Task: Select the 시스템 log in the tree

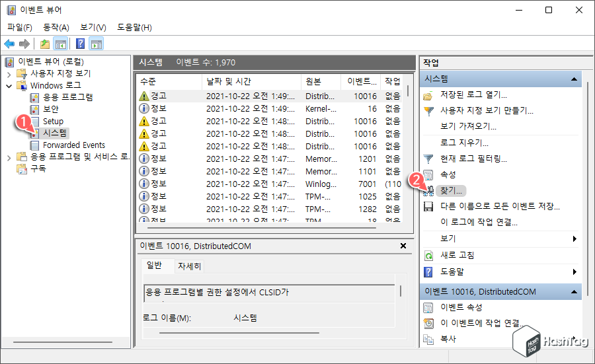Action: (x=55, y=133)
